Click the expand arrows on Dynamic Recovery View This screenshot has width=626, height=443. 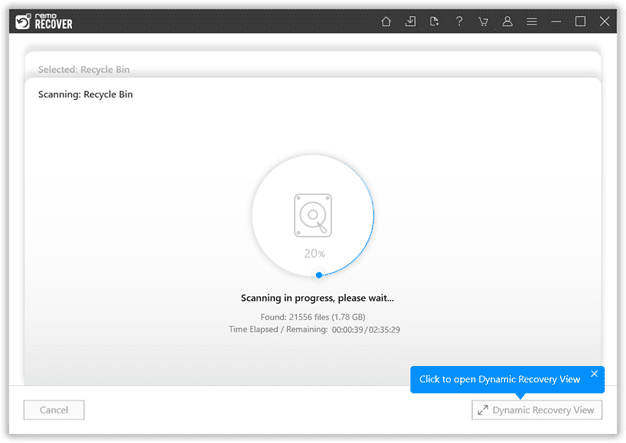pos(483,410)
